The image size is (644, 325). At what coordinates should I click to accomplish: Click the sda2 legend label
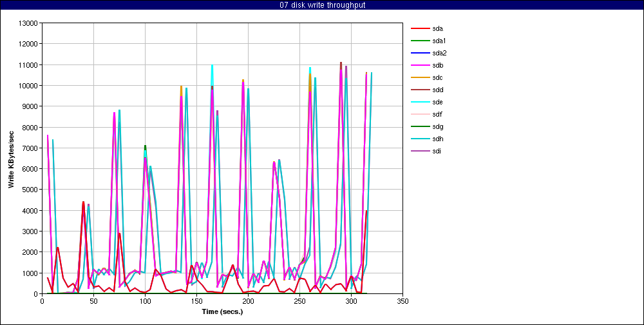(x=439, y=53)
